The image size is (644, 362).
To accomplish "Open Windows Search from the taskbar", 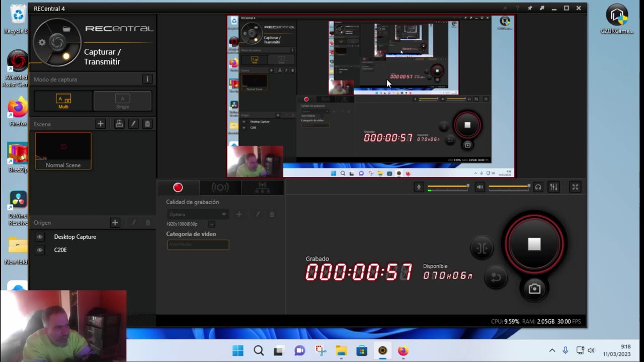I will click(x=259, y=350).
